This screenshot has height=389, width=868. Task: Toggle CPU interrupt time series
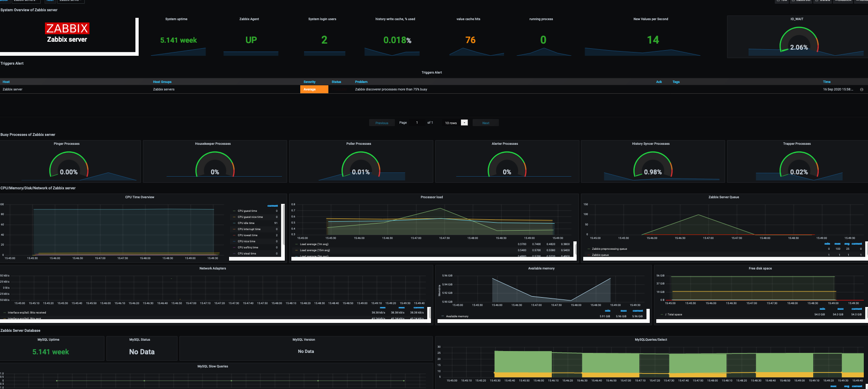(x=249, y=229)
